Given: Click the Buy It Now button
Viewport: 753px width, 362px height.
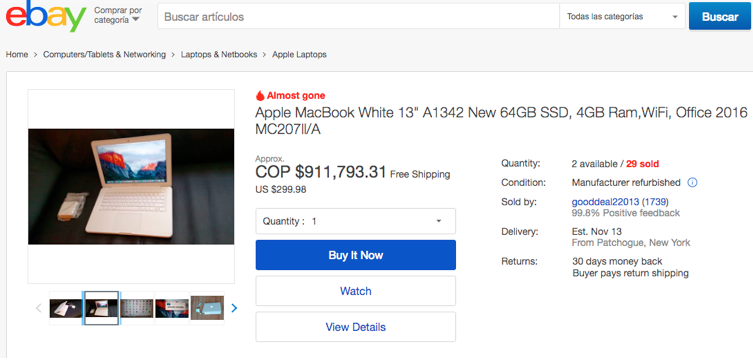Looking at the screenshot, I should coord(355,255).
